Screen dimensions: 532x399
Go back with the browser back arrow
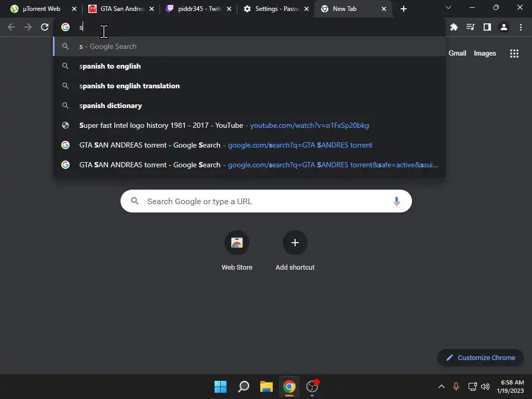click(x=11, y=27)
